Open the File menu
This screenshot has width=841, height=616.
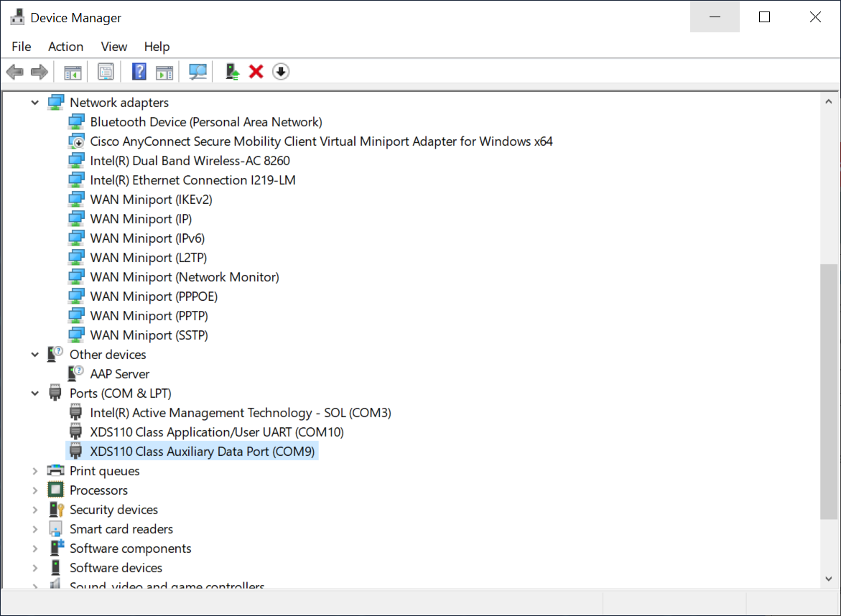click(x=22, y=47)
